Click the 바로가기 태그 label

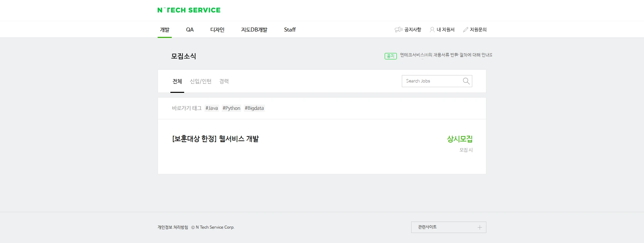(x=186, y=108)
